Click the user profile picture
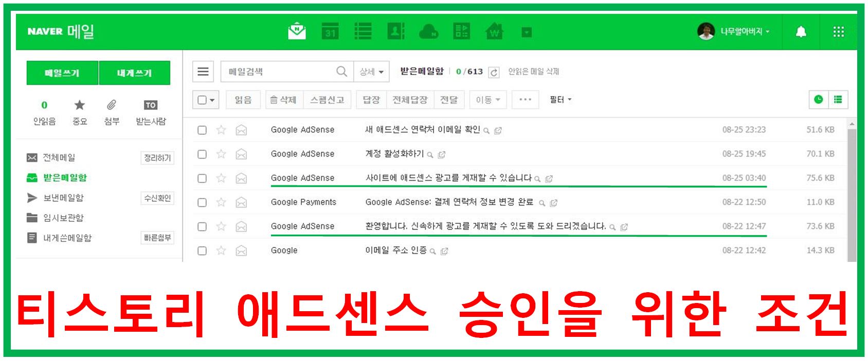Screen dimensions: 868x361 pyautogui.click(x=706, y=31)
